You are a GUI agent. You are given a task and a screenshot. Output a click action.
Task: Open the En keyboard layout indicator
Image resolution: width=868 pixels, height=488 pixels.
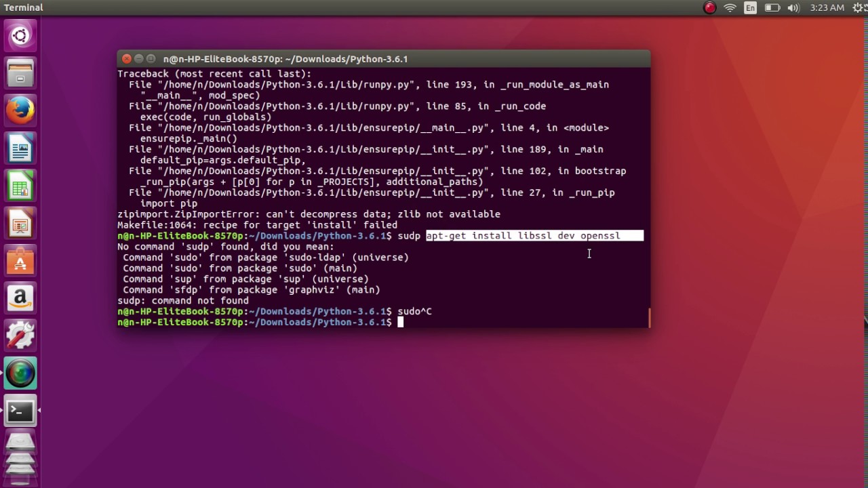(x=750, y=8)
